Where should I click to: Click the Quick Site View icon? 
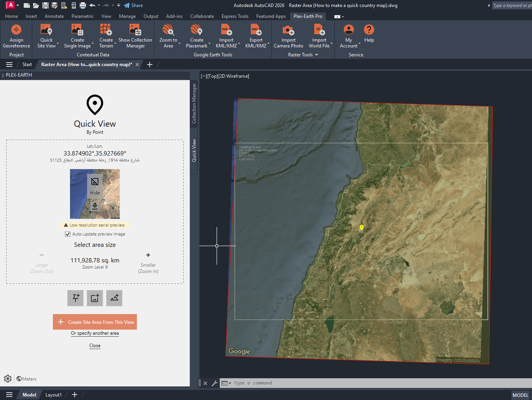click(x=46, y=30)
